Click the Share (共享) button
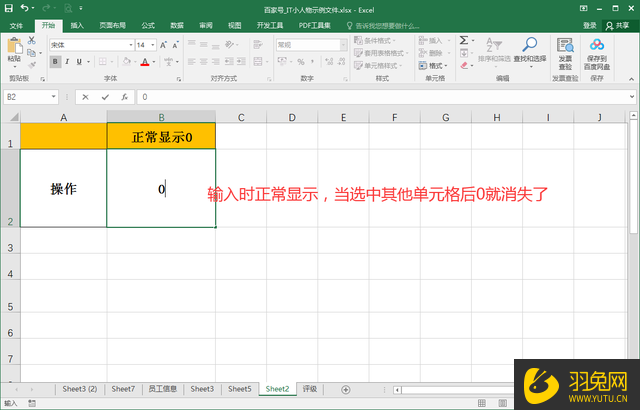640x410 pixels. [x=618, y=26]
